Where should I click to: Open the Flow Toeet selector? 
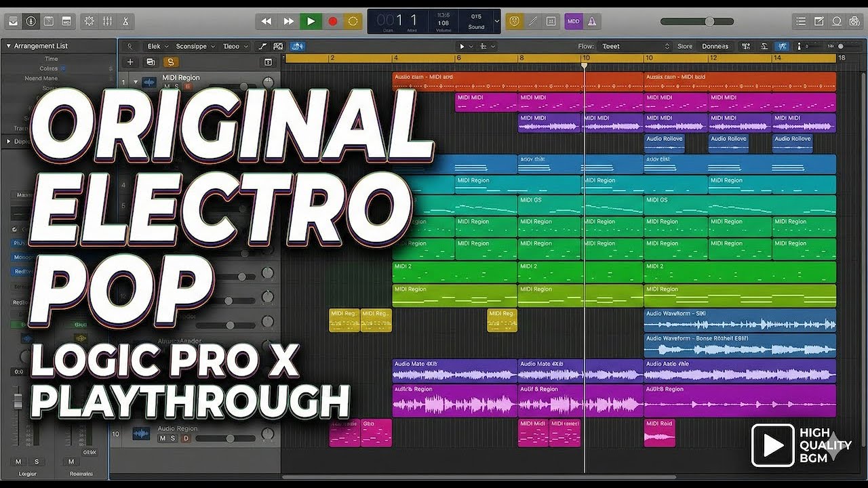tap(634, 46)
